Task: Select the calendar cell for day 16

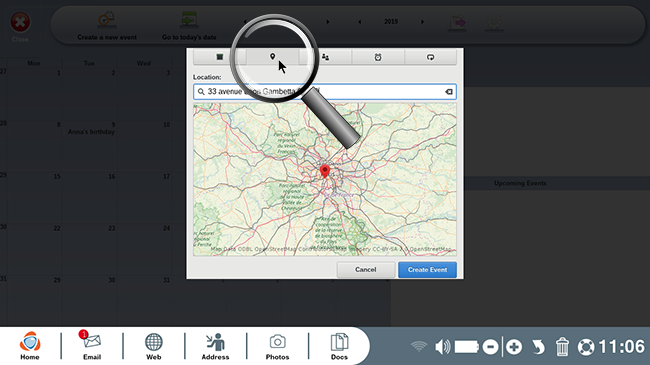Action: (x=89, y=198)
